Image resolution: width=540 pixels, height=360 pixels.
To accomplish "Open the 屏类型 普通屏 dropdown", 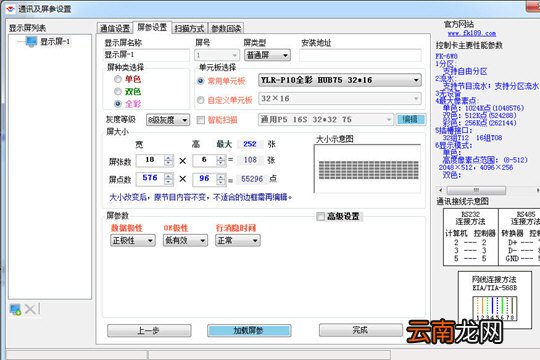I will coord(267,55).
